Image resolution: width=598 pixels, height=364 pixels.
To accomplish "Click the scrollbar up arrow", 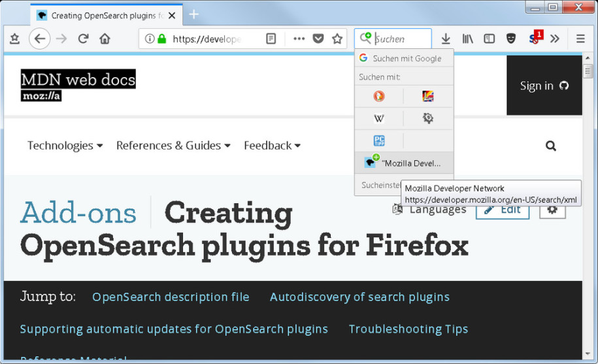I will click(x=588, y=58).
